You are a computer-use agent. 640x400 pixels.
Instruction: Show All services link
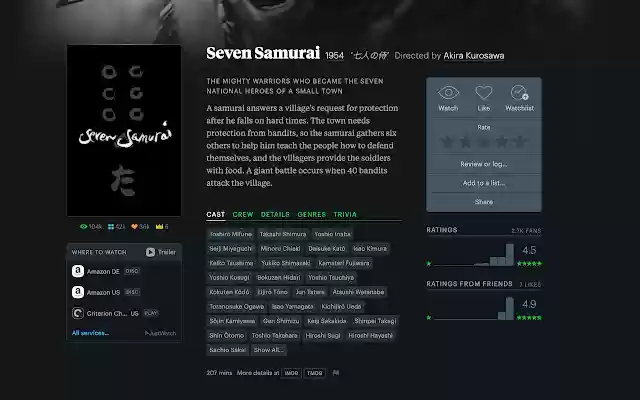(x=90, y=333)
